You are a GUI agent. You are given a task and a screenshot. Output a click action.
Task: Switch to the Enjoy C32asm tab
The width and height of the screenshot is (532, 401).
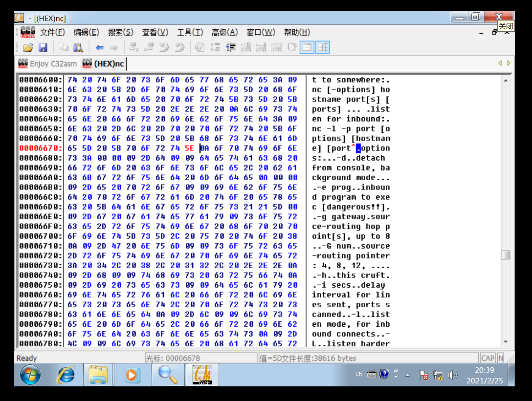(x=47, y=63)
